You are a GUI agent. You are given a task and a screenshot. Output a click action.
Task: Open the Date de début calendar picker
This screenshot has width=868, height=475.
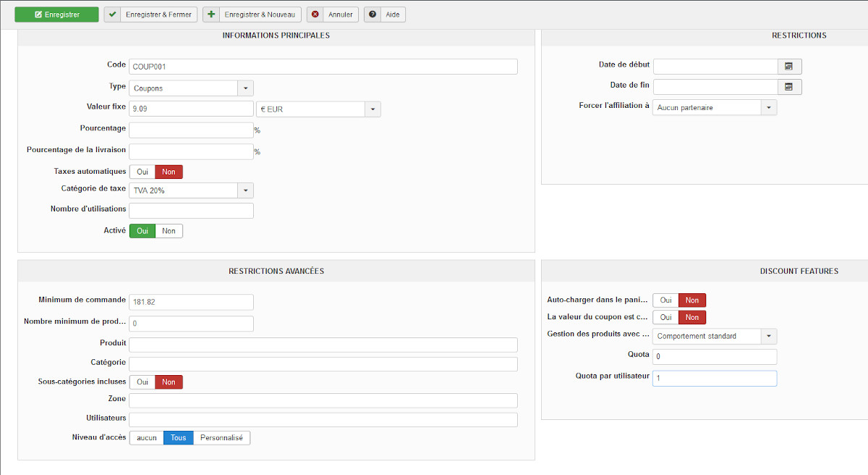point(789,67)
